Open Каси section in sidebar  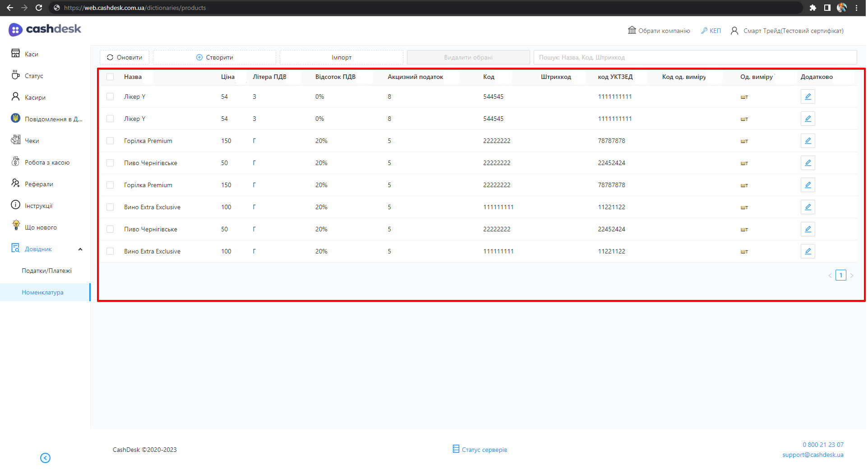point(31,54)
